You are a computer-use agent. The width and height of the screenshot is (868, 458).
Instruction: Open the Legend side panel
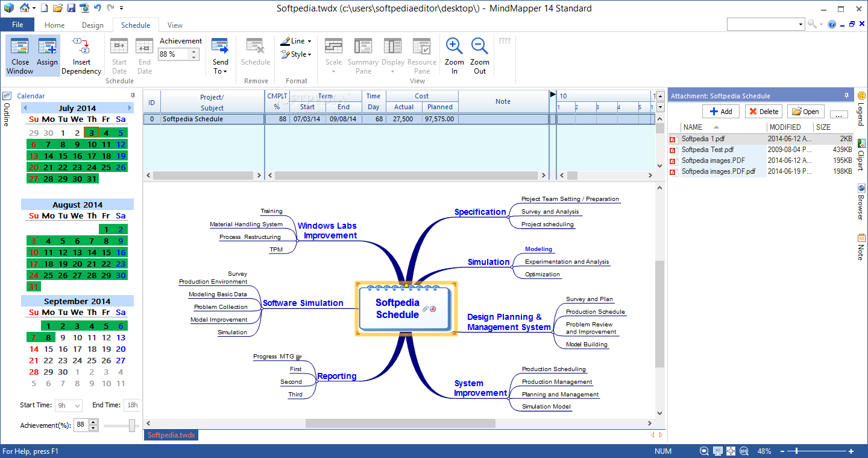[x=861, y=109]
